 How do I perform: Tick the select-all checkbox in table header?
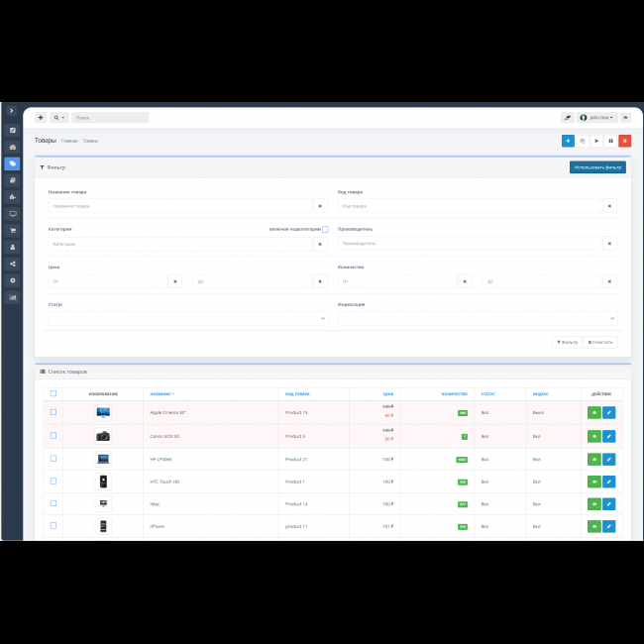[x=54, y=393]
